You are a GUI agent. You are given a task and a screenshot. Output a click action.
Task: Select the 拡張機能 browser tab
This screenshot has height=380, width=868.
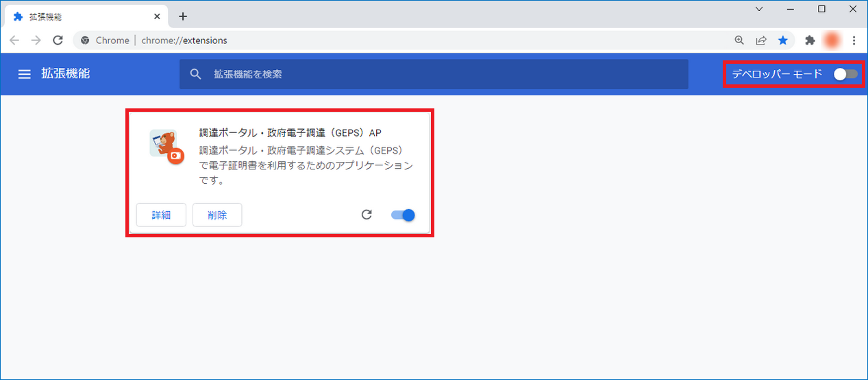87,16
